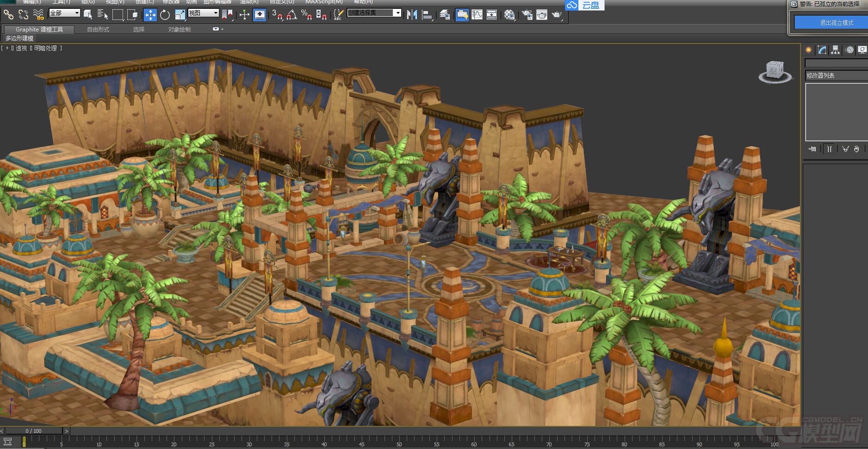Expand the 创建选择集 dropdown arrow
Image resolution: width=868 pixels, height=449 pixels.
pos(397,13)
